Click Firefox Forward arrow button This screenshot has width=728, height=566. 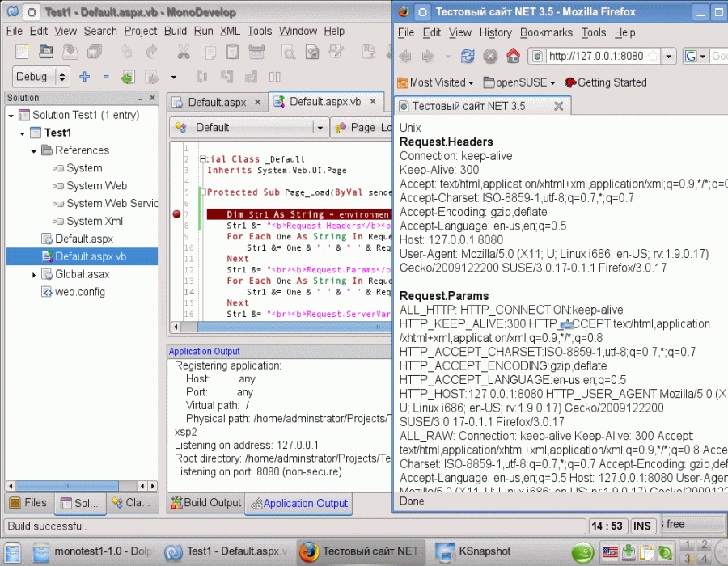(428, 57)
